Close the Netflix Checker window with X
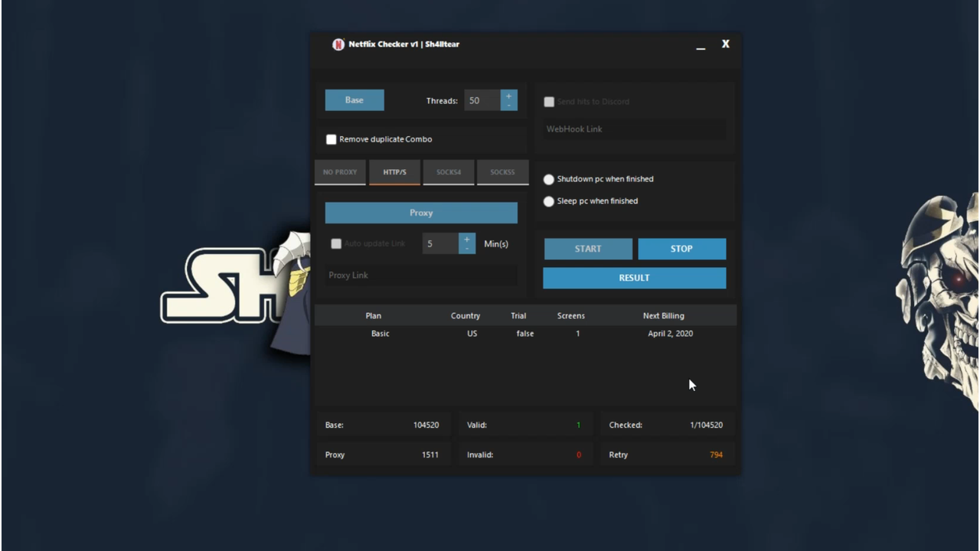The width and height of the screenshot is (980, 551). (726, 44)
